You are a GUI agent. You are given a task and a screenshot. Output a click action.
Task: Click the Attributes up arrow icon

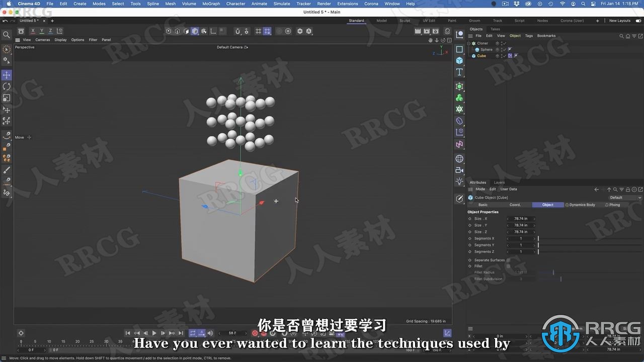(609, 190)
